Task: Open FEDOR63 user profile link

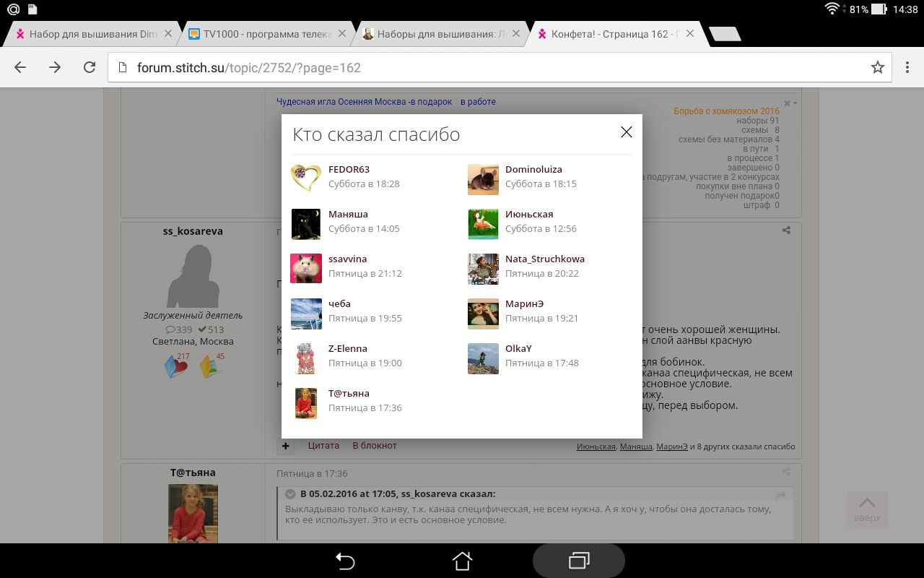Action: (x=349, y=169)
